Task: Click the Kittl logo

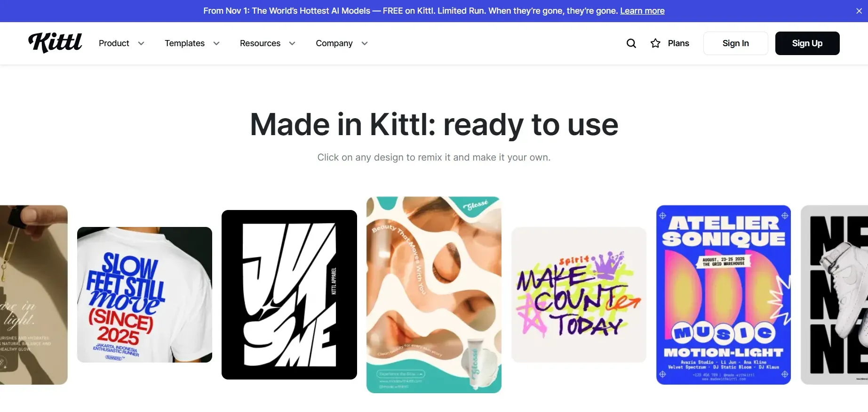Action: tap(55, 43)
